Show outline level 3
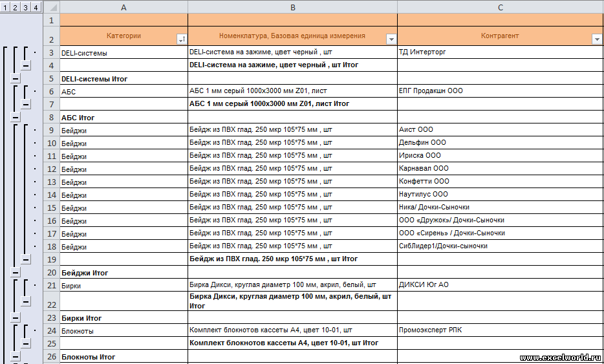Viewport: 604px width, 364px height. 25,7
